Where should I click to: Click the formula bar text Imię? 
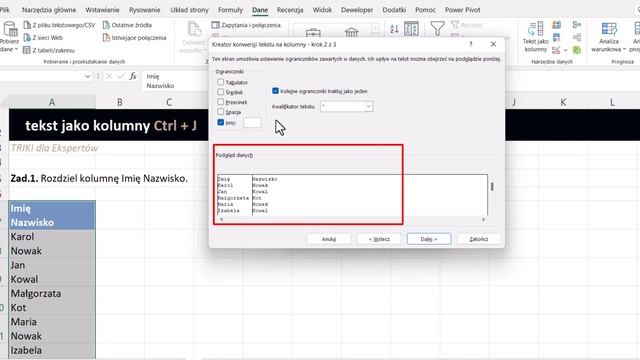point(153,76)
